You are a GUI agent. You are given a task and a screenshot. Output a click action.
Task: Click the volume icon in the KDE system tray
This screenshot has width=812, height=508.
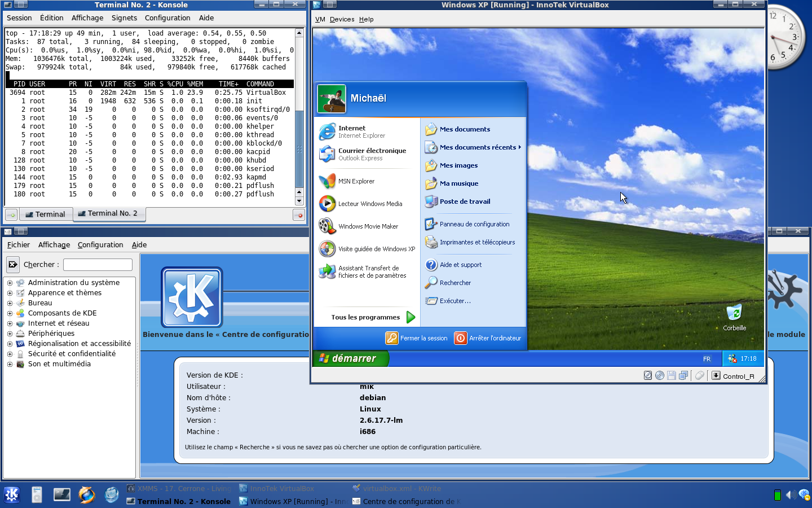click(x=791, y=495)
